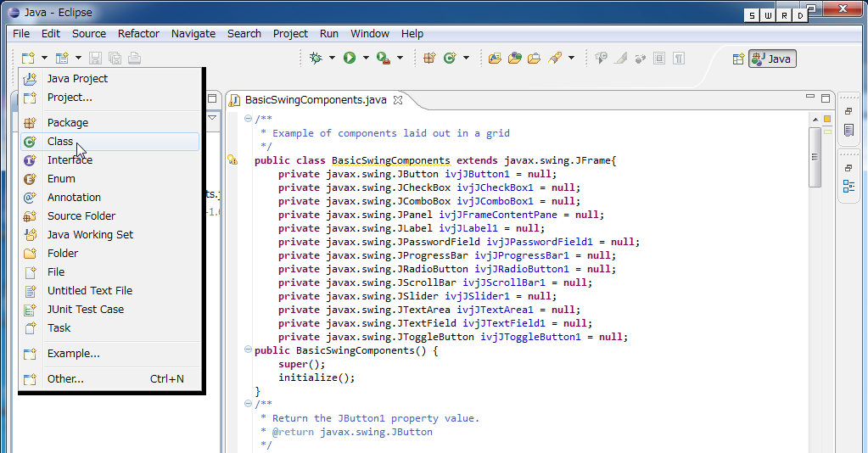Click the editor vertical scrollbar thumb
The width and height of the screenshot is (868, 453).
815,157
